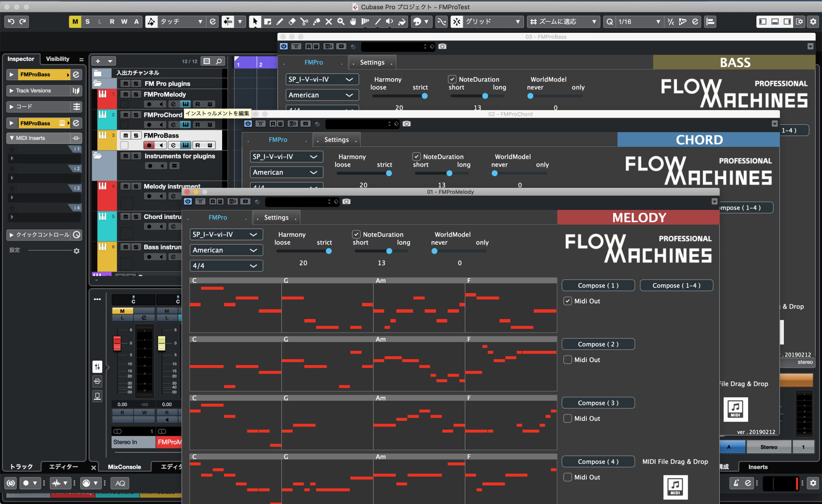This screenshot has height=504, width=822.
Task: Select the Range Selection tool
Action: pos(267,22)
